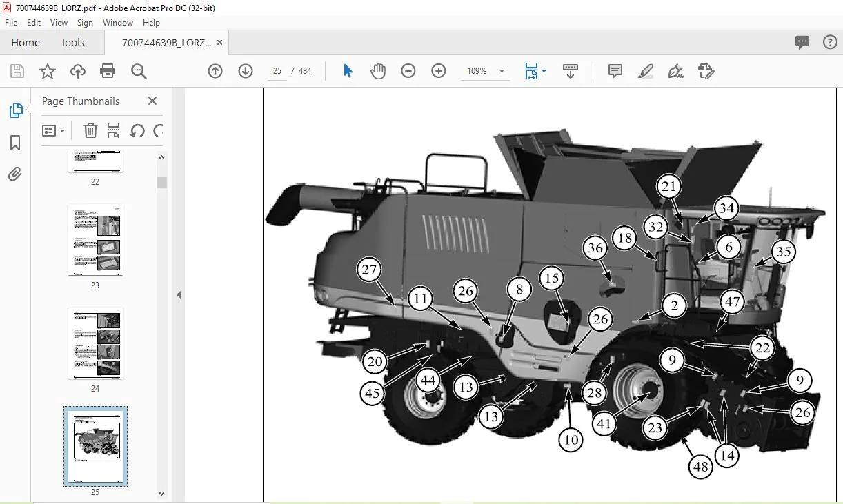
Task: Print the document with printer icon
Action: point(108,71)
